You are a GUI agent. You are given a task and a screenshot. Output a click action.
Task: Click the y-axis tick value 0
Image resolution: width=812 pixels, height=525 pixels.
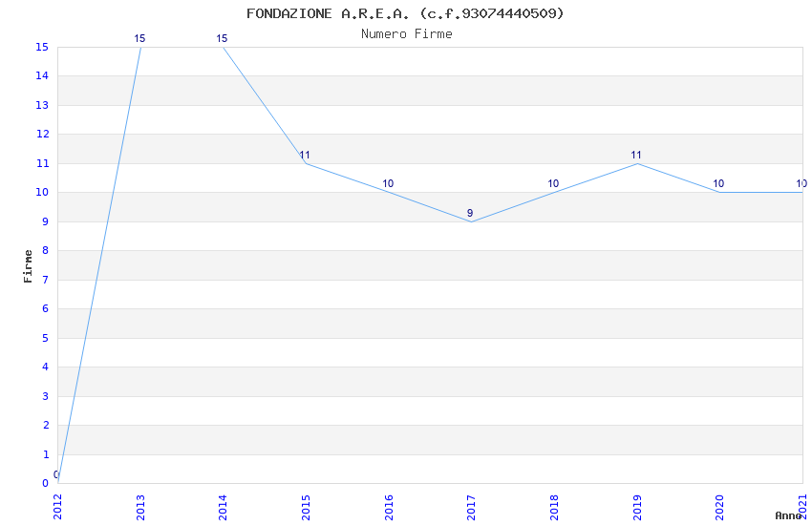46,484
